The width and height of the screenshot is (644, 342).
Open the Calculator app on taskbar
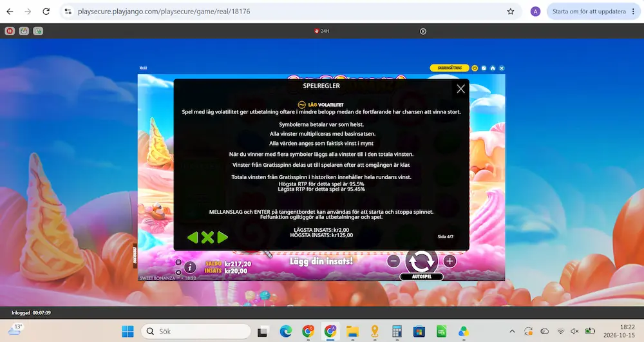(x=397, y=331)
